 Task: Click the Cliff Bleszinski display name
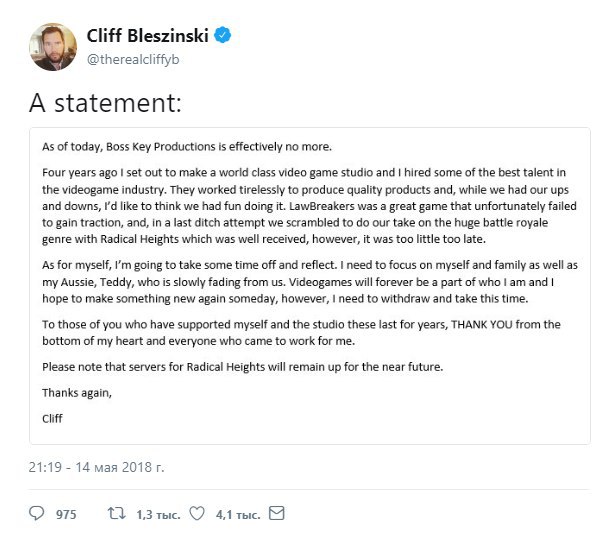pyautogui.click(x=147, y=36)
